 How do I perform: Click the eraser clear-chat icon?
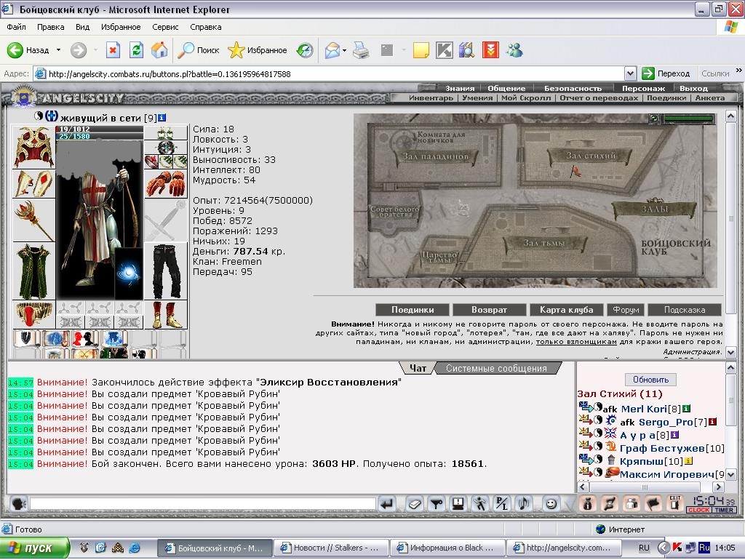414,504
